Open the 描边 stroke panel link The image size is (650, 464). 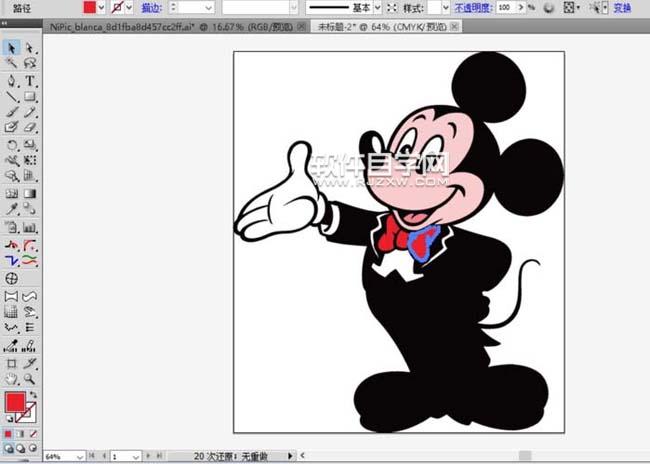coord(152,7)
